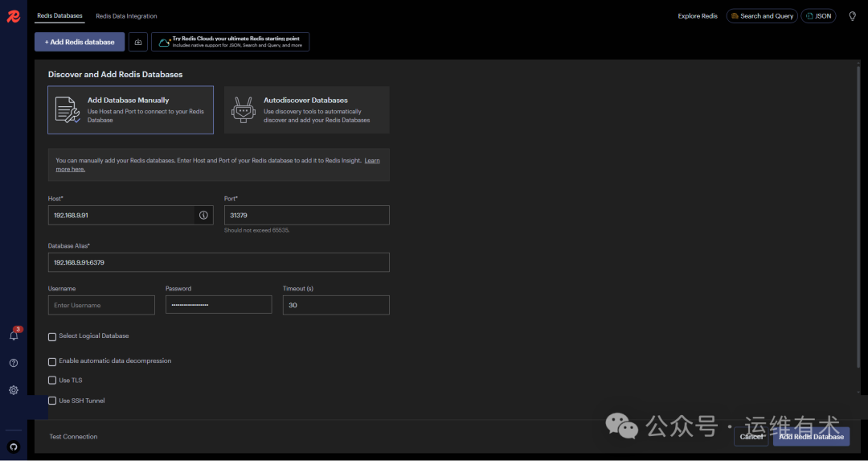Click into the Username field

[x=101, y=305]
